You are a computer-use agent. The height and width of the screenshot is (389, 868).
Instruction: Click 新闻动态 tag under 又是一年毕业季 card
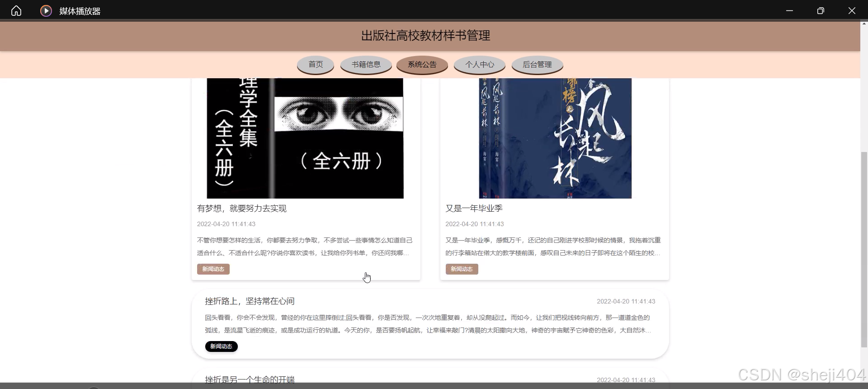click(462, 269)
